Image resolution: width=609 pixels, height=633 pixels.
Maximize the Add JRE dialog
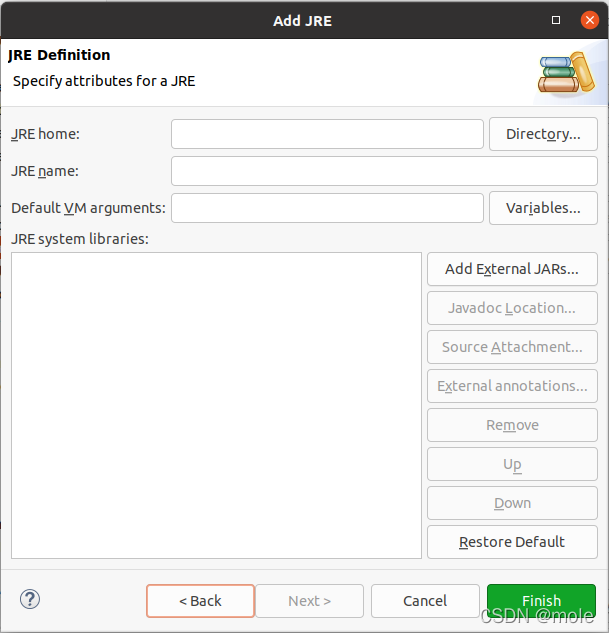(556, 20)
